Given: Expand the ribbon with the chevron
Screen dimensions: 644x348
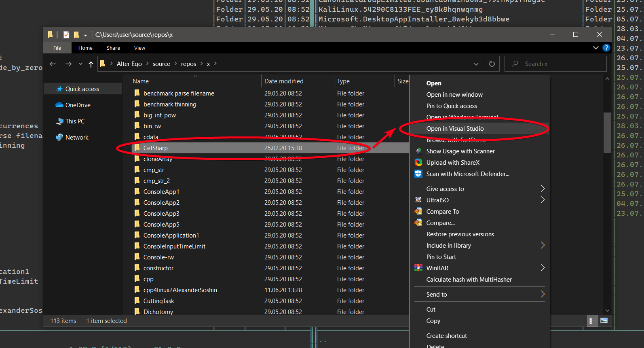Looking at the screenshot, I should 596,48.
